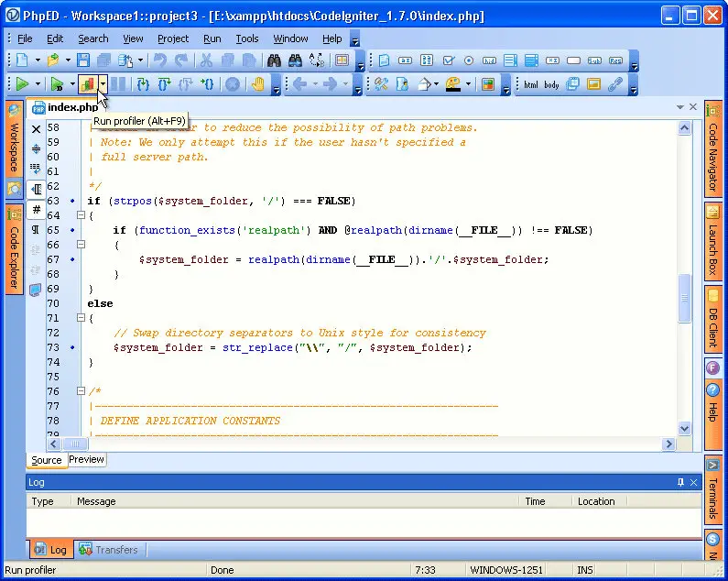The height and width of the screenshot is (581, 728).
Task: Switch to the Transfers tab
Action: point(109,550)
